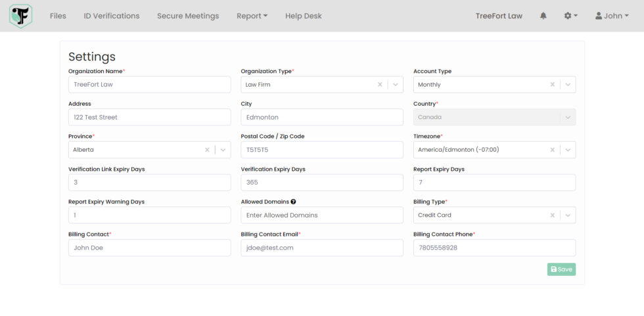Open the Report menu
Image resolution: width=644 pixels, height=316 pixels.
[252, 16]
